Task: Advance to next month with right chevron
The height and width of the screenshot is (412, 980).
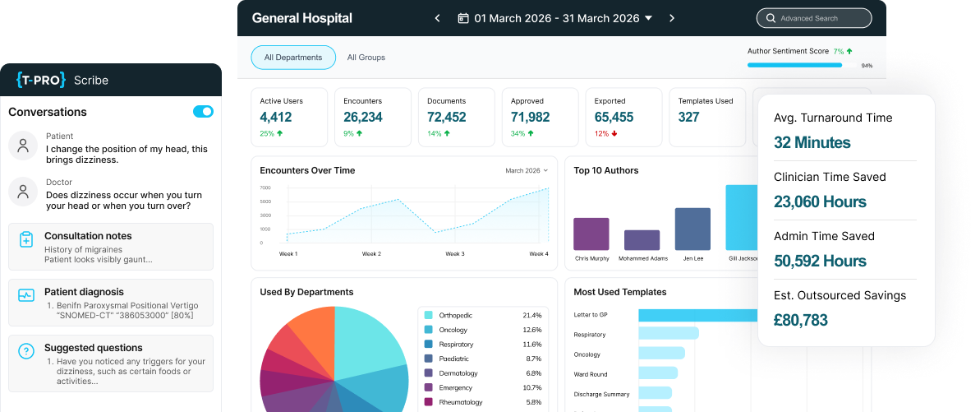Action: coord(672,18)
